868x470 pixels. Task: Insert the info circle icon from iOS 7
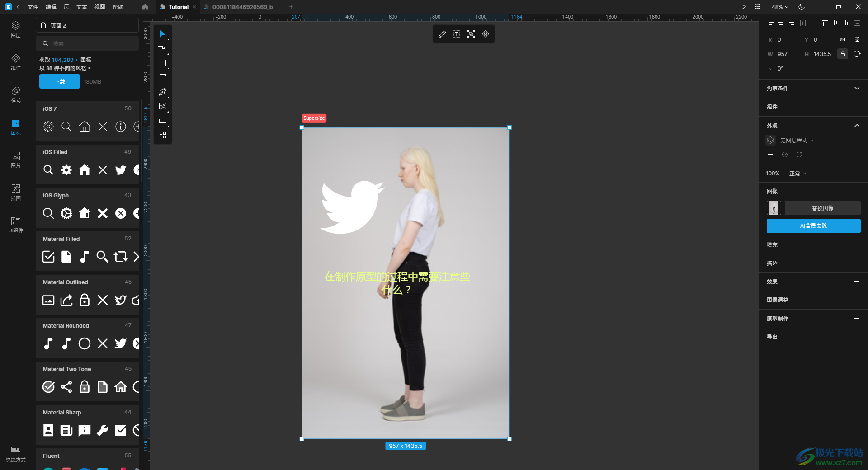[121, 127]
